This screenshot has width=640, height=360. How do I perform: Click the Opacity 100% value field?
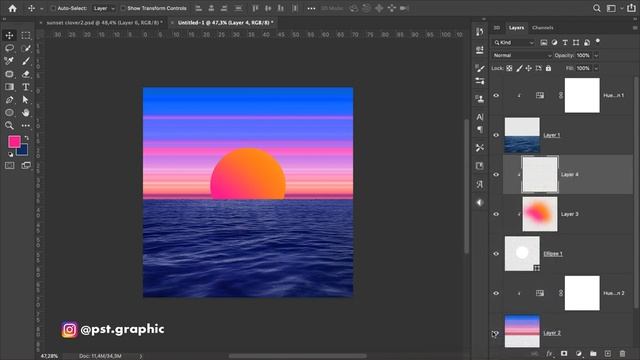point(584,56)
